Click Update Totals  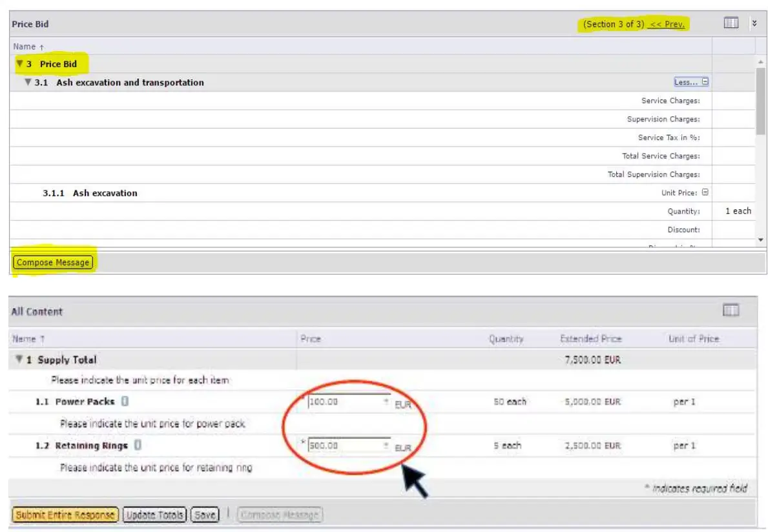point(154,515)
